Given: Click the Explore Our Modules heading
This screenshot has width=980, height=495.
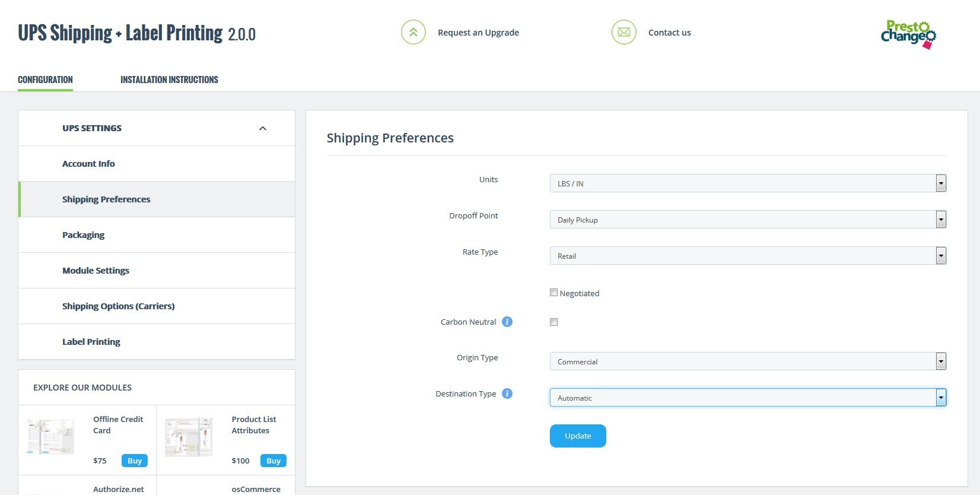Looking at the screenshot, I should (82, 388).
